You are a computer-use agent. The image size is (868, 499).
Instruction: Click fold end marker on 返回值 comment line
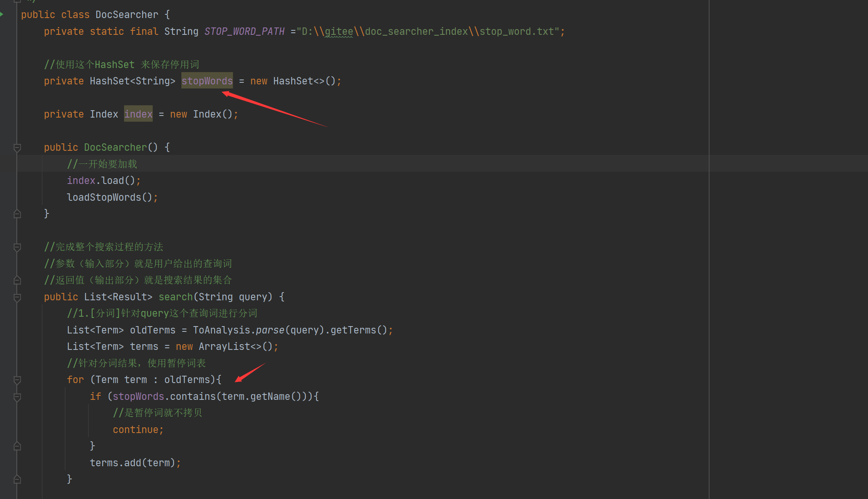17,280
